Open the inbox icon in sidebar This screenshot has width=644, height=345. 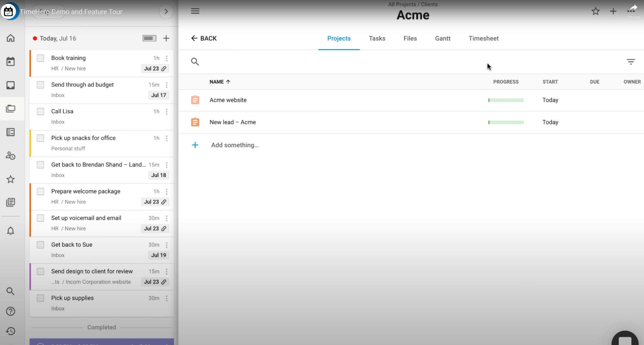(10, 85)
